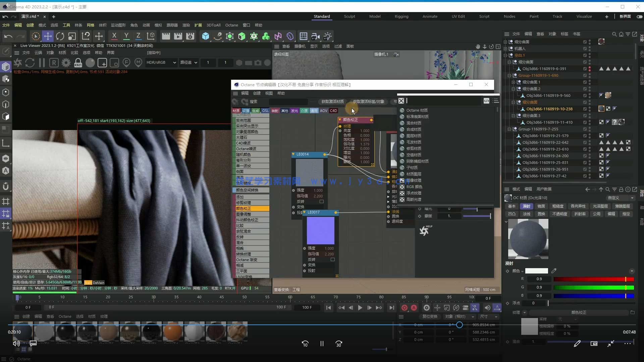Screen dimensions: 644x362
Task: Click the Cube primitive icon
Action: click(206, 36)
